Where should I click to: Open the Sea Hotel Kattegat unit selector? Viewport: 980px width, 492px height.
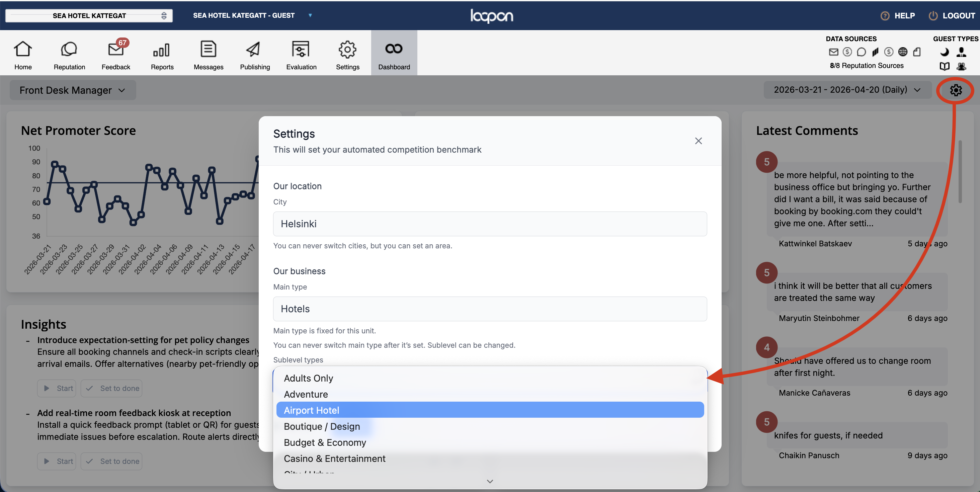click(89, 16)
